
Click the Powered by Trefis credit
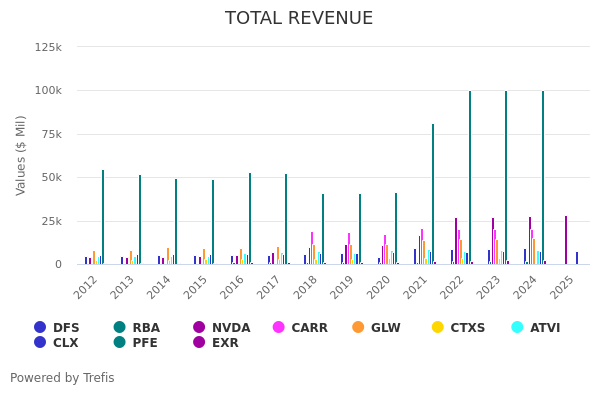click(x=62, y=378)
